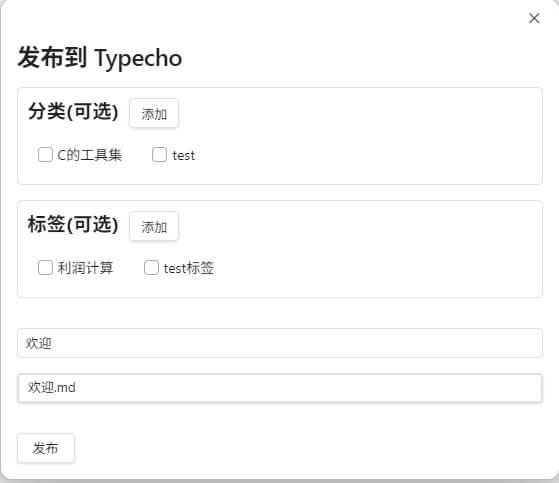The width and height of the screenshot is (559, 483).
Task: Check the test category checkbox
Action: 159,155
